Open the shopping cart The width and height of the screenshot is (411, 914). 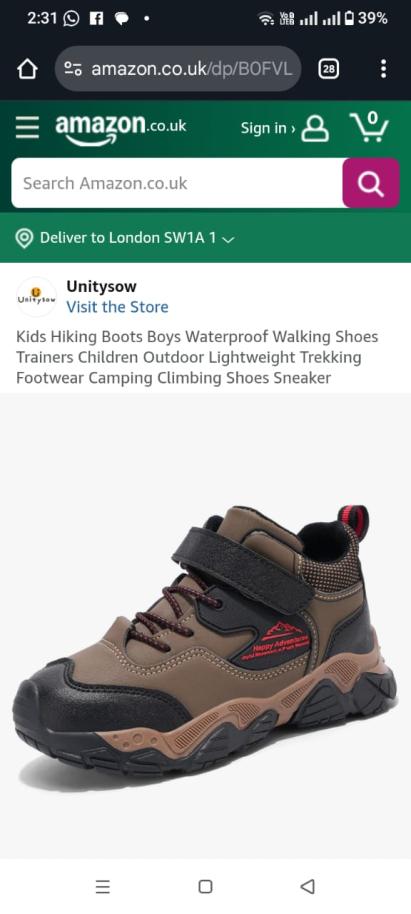click(x=370, y=126)
